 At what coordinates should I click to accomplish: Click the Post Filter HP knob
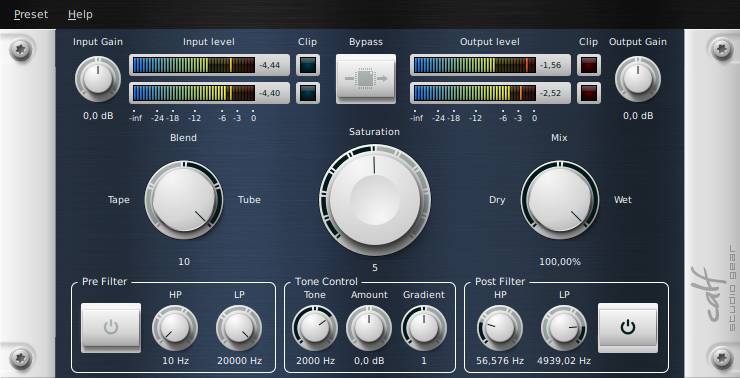click(x=500, y=328)
